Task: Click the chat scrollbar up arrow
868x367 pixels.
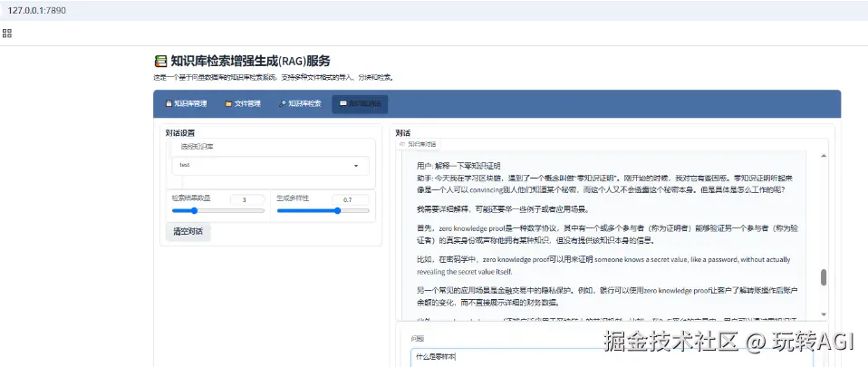Action: [x=824, y=156]
